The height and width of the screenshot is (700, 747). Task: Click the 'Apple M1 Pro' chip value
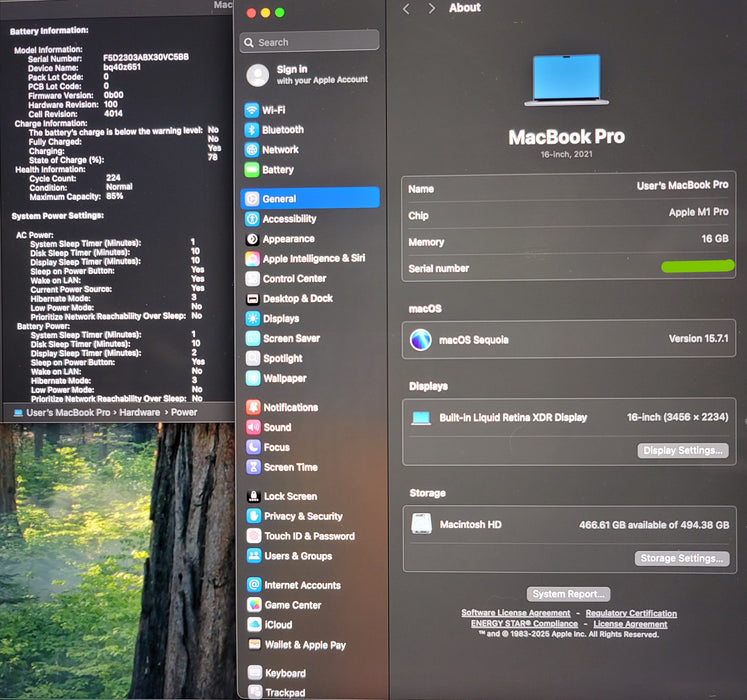tap(698, 212)
